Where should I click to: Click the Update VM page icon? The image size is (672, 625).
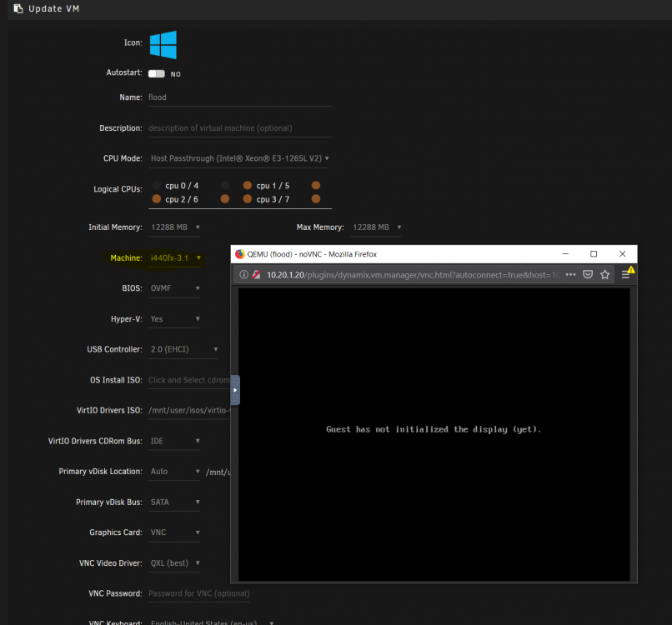point(18,8)
